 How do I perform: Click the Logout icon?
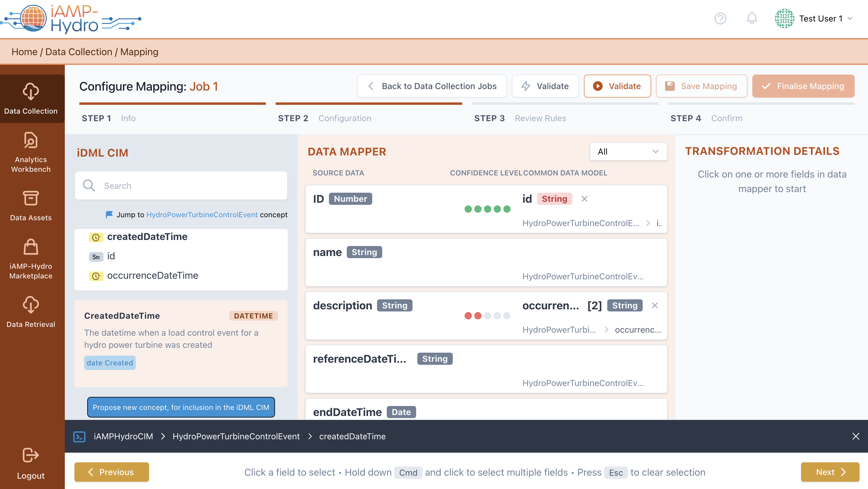(x=31, y=455)
